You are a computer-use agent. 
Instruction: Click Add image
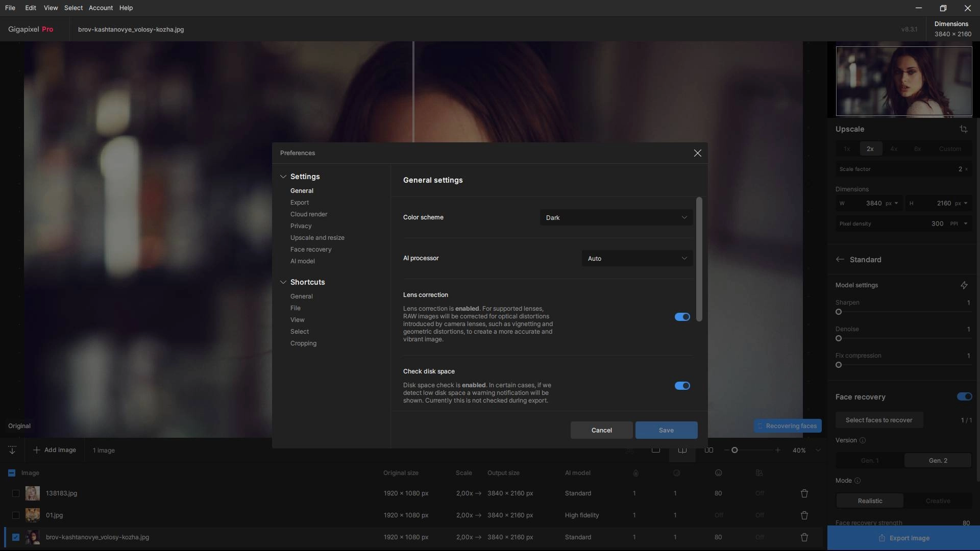[55, 450]
